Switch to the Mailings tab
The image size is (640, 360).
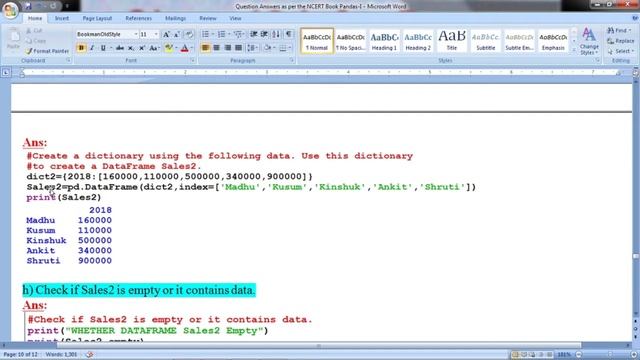point(176,18)
